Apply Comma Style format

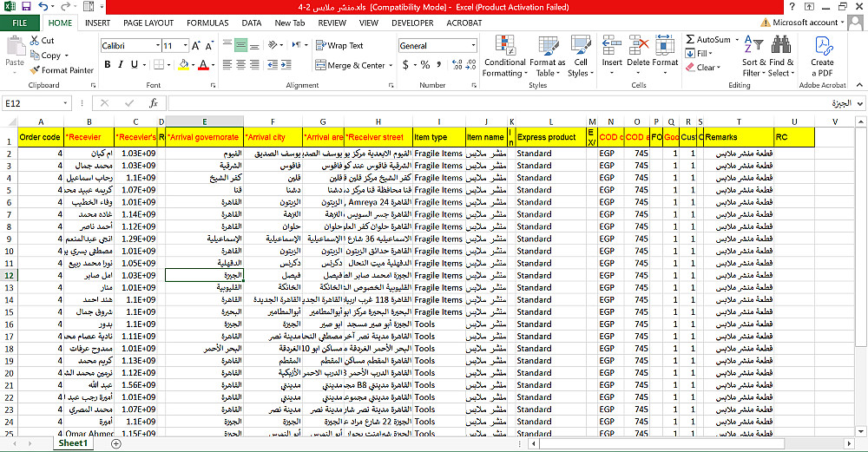coord(439,65)
